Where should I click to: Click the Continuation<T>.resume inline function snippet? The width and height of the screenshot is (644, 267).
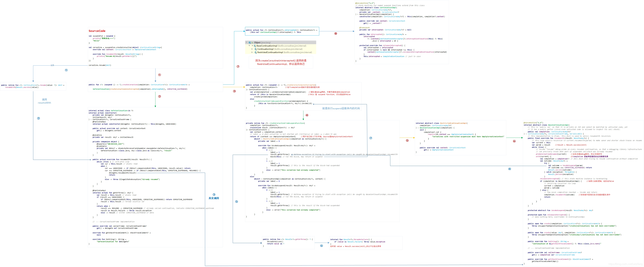coord(33,86)
